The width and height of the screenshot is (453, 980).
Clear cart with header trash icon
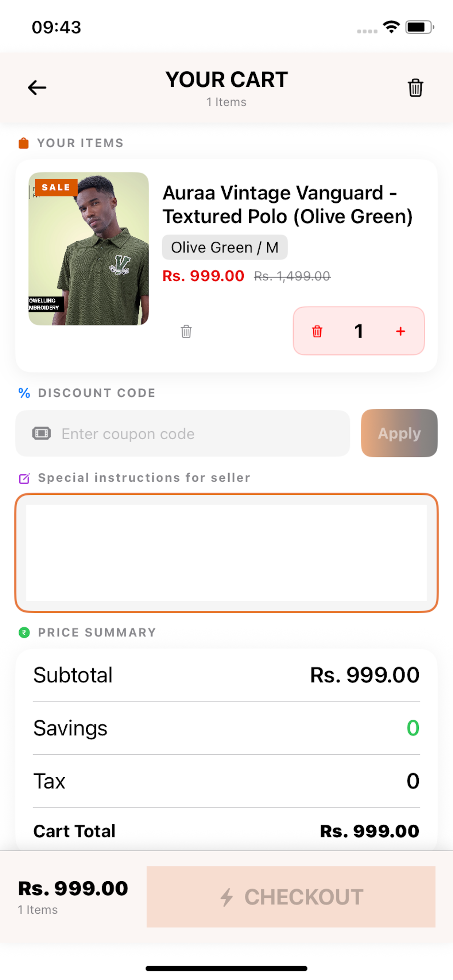pyautogui.click(x=415, y=88)
